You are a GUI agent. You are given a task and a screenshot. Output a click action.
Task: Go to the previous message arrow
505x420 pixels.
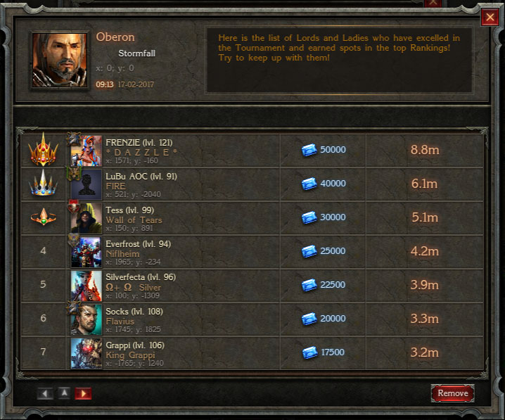click(x=45, y=393)
